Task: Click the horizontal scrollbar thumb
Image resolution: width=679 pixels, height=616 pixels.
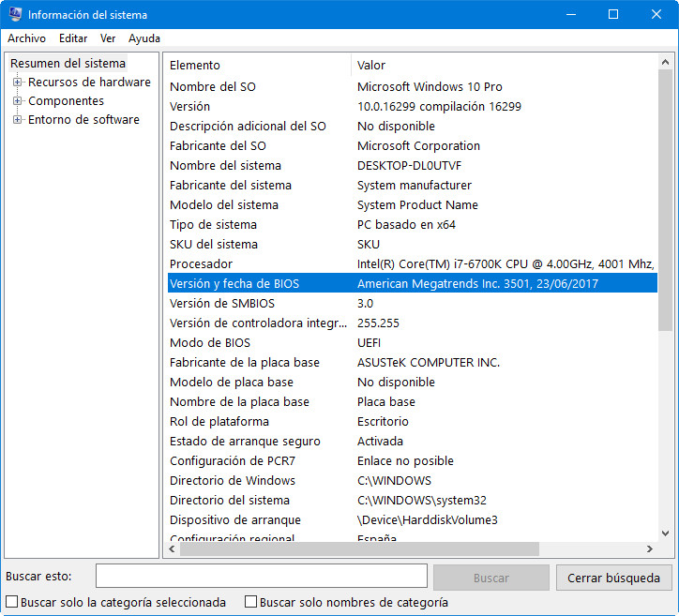Action: coord(359,548)
